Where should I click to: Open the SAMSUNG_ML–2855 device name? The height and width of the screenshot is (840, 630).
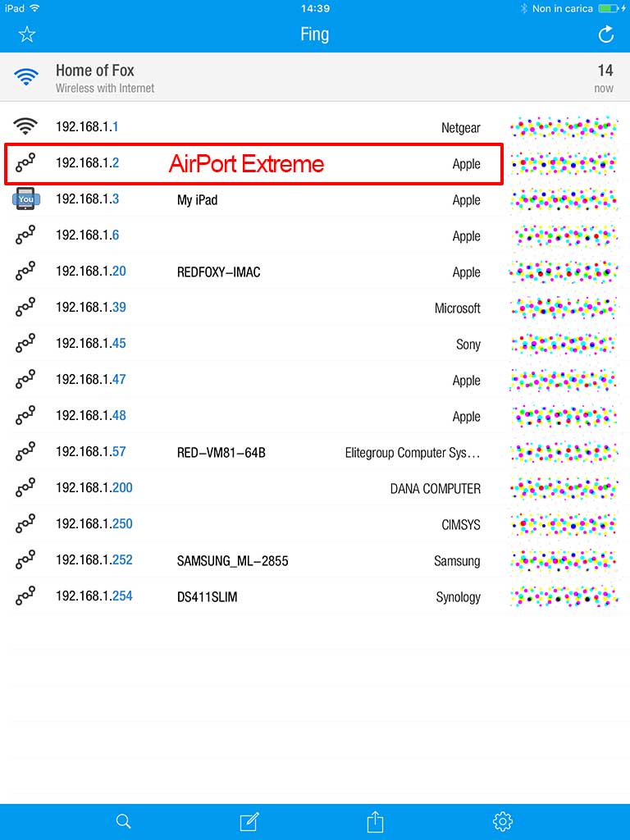click(x=232, y=561)
